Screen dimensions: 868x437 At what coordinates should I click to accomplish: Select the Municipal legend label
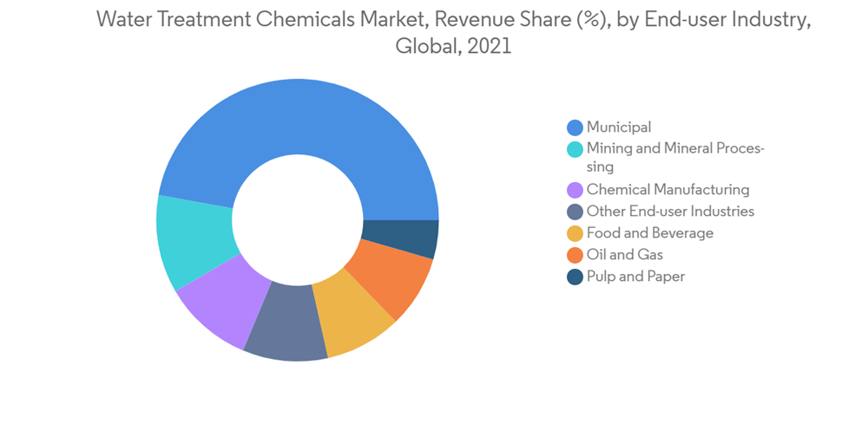click(x=618, y=127)
